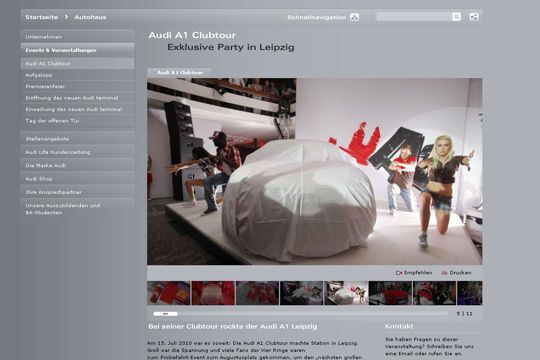Screen dimensions: 540x360
Task: Click the gallery scrollbar handle
Action: click(165, 314)
